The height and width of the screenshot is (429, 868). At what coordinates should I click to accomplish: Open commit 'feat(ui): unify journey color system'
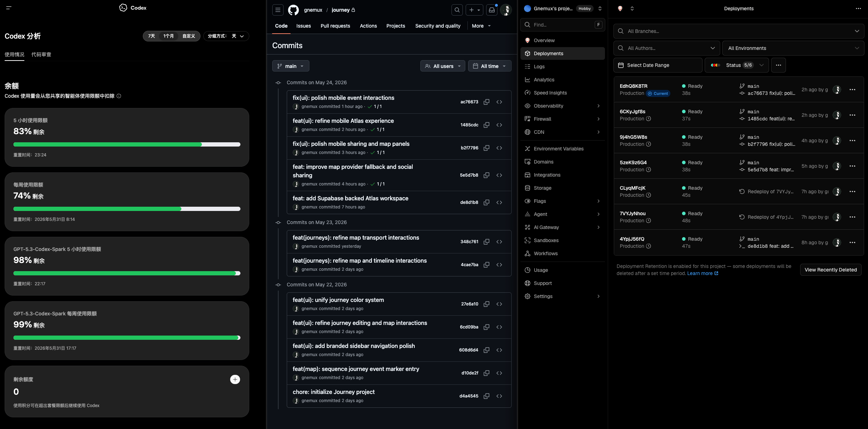(x=338, y=300)
